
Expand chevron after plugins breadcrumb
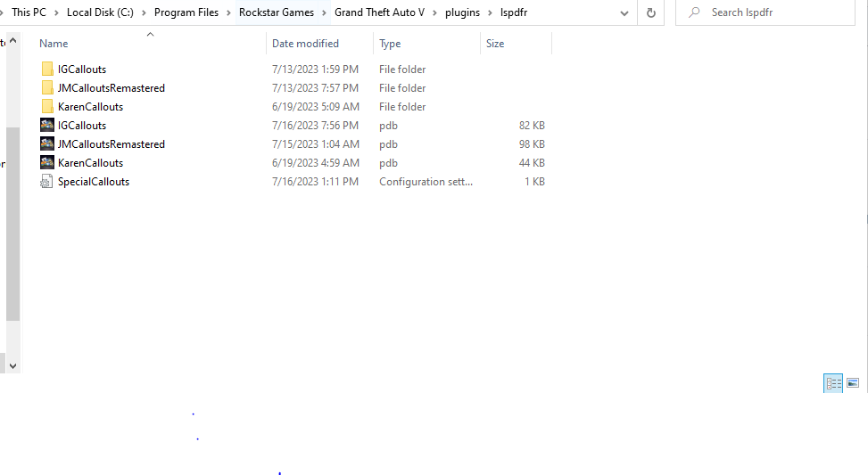click(490, 12)
